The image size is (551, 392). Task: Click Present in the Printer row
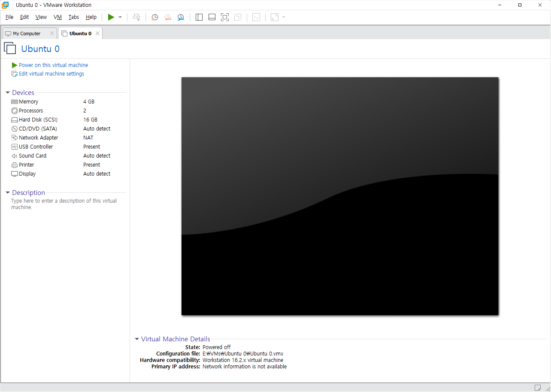92,165
